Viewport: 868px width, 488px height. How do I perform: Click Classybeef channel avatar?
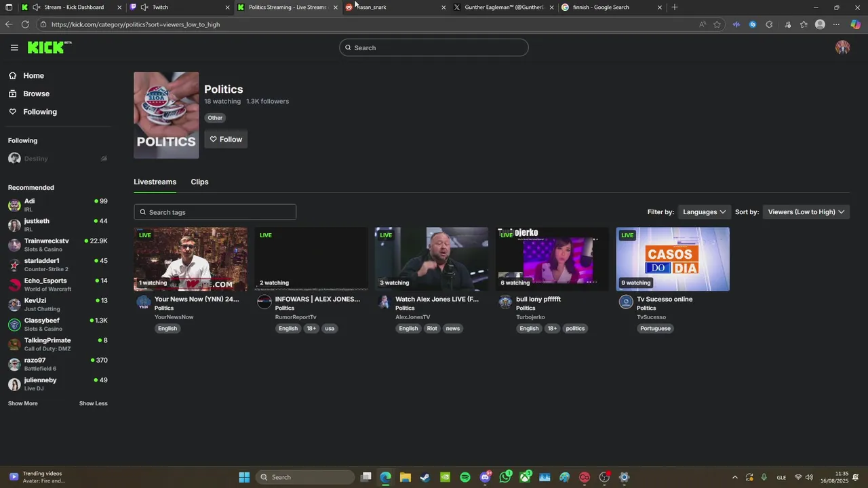14,325
